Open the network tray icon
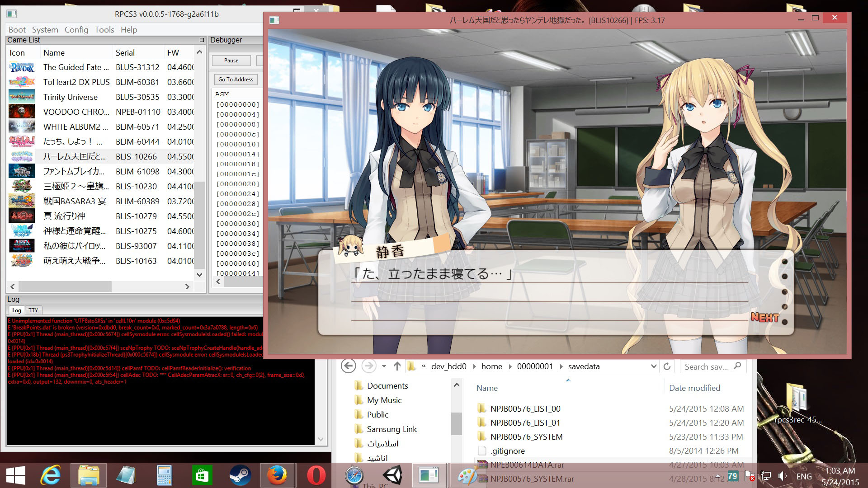868x488 pixels. pos(765,476)
